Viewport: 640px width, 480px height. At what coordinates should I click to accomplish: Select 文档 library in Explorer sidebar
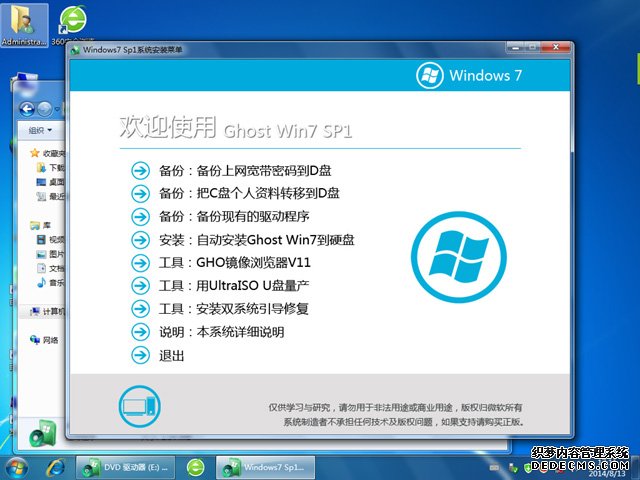click(51, 268)
